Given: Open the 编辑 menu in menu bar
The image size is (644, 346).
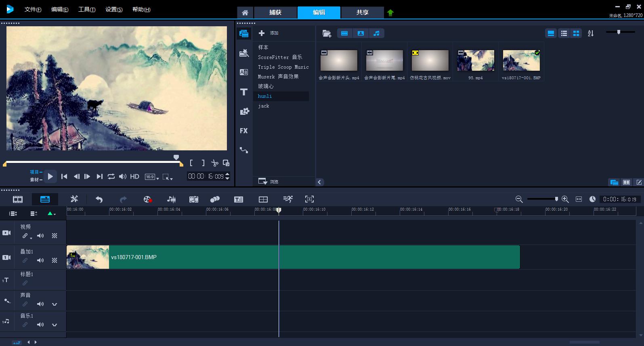Looking at the screenshot, I should 60,9.
